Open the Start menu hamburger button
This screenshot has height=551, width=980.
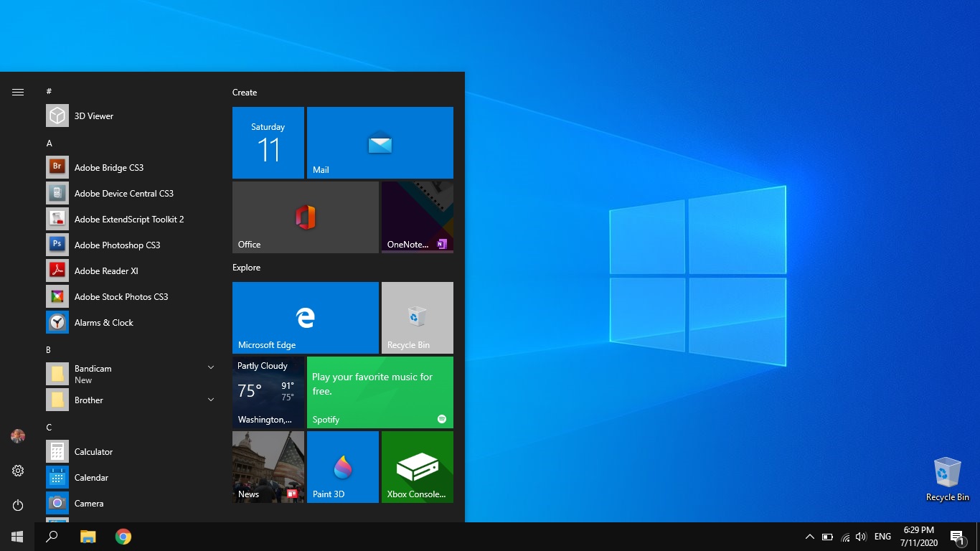[x=17, y=92]
